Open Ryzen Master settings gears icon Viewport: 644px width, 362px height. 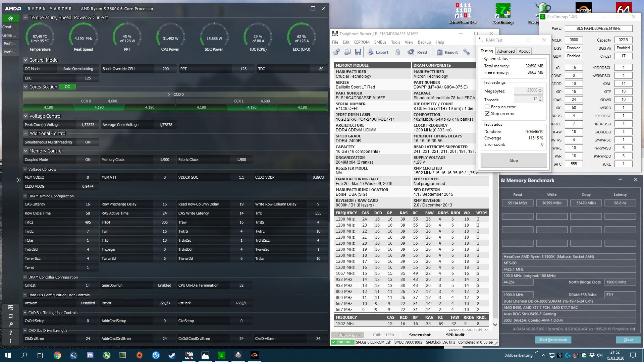(11, 324)
